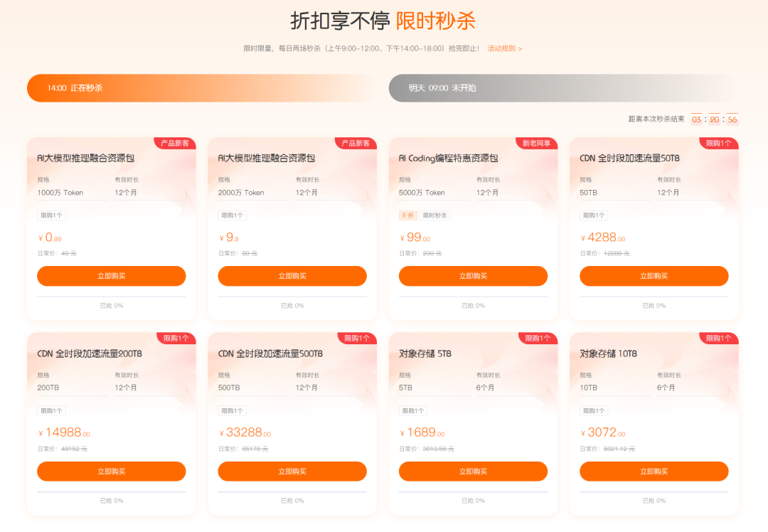The height and width of the screenshot is (532, 768).
Task: Click the 2000万 Token spec value
Action: (241, 193)
